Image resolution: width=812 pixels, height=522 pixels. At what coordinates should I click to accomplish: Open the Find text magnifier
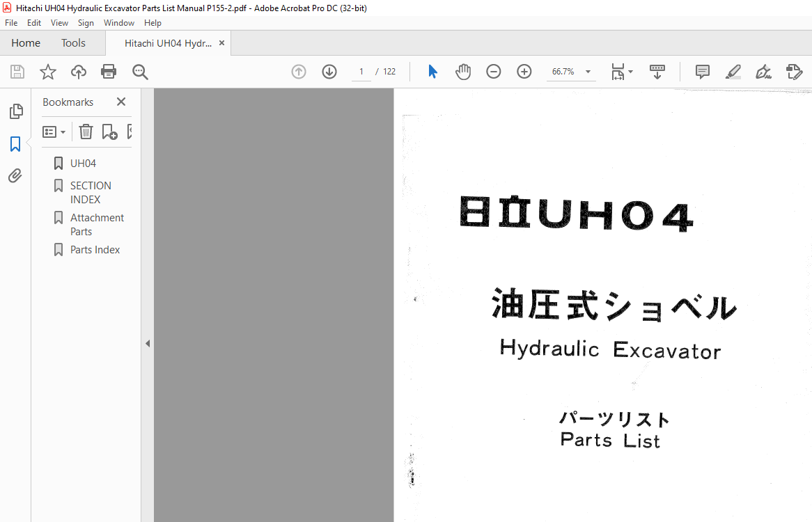(140, 72)
